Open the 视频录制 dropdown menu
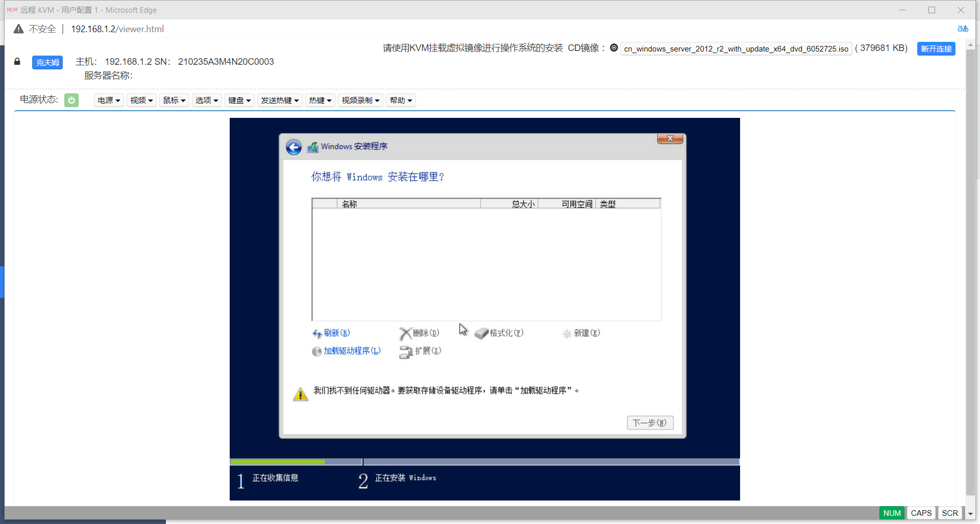980x524 pixels. click(360, 101)
